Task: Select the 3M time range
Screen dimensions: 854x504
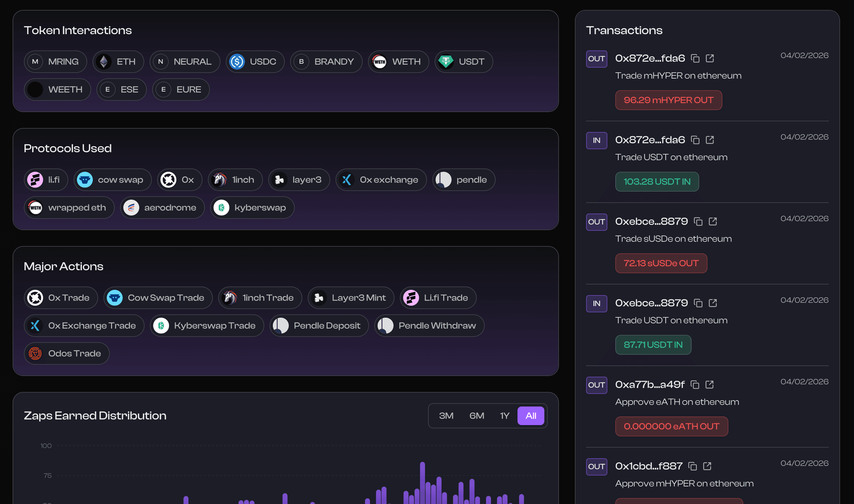Action: tap(446, 416)
